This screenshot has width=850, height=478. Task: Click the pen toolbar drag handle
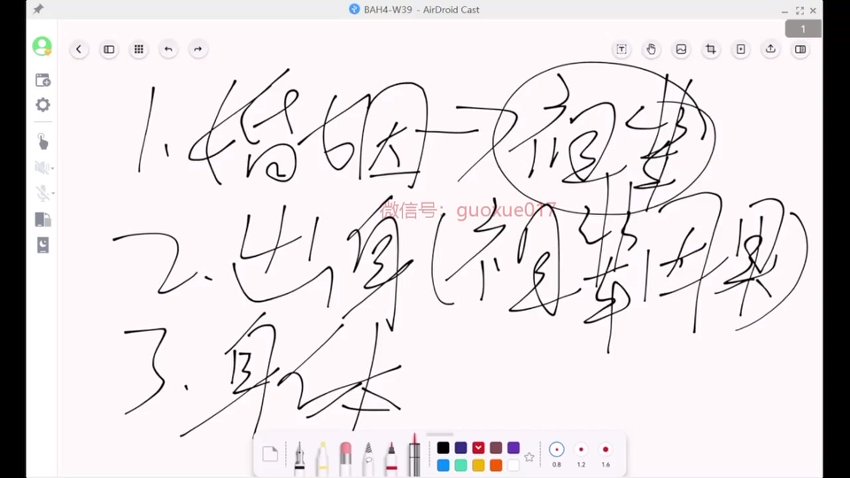coord(440,435)
